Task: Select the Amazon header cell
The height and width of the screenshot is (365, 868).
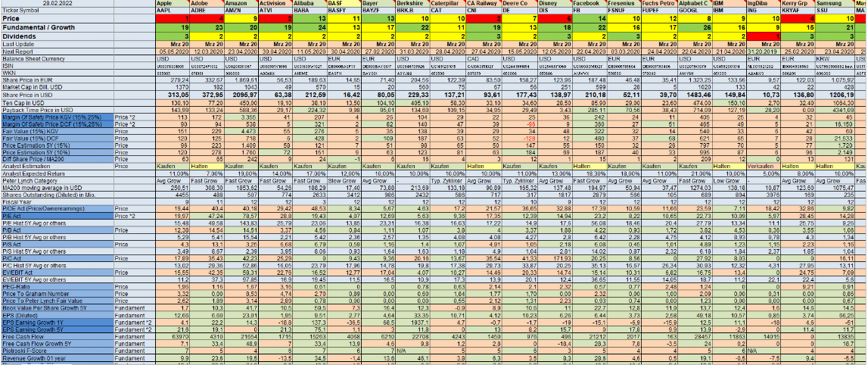Action: (241, 3)
